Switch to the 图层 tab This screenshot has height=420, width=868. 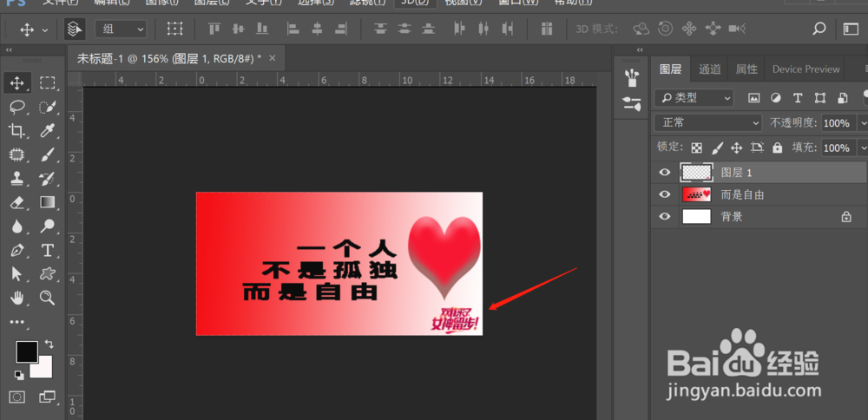pos(671,69)
